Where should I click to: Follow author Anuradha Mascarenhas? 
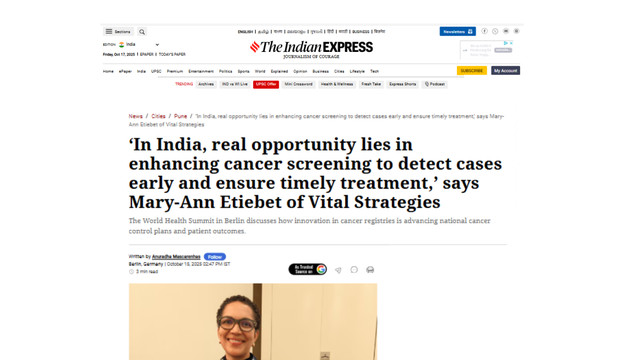(215, 257)
